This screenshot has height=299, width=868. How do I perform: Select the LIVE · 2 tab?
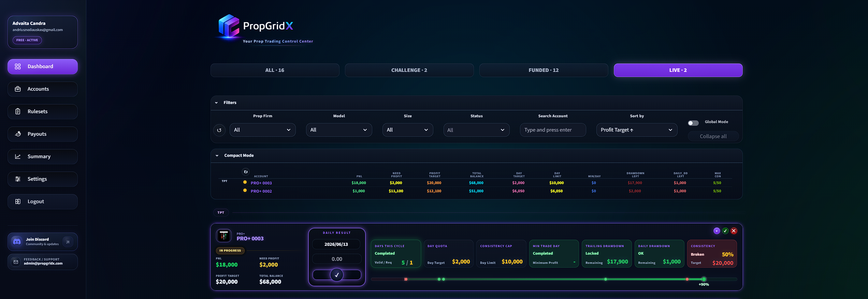[678, 70]
